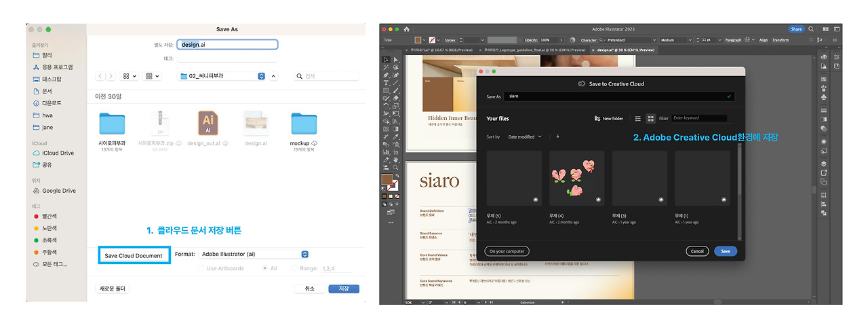Viewport: 868px width, 332px height.
Task: Click the 취소 button
Action: (310, 289)
